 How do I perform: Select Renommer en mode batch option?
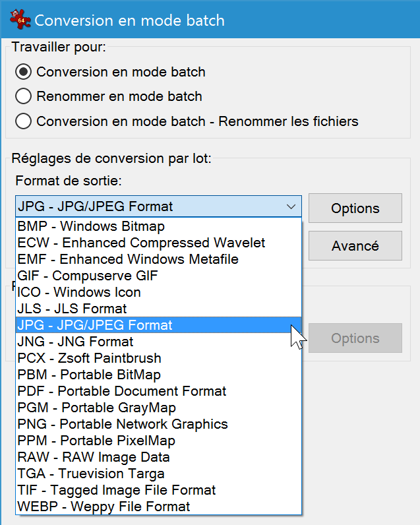click(24, 96)
